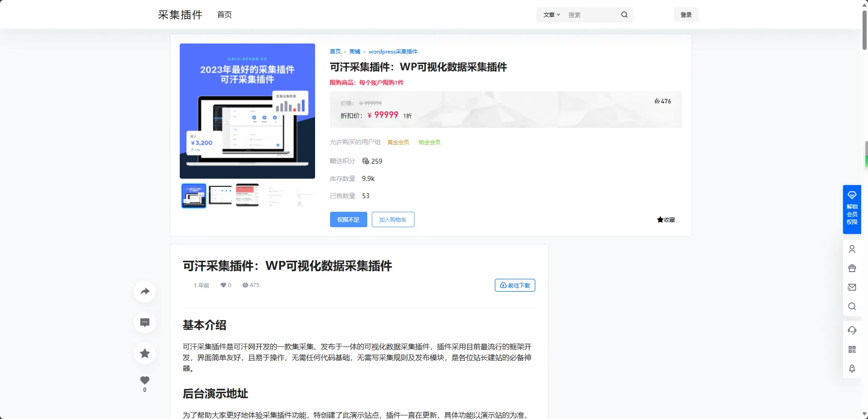
Task: Go to 商铺 breadcrumb link
Action: [355, 52]
